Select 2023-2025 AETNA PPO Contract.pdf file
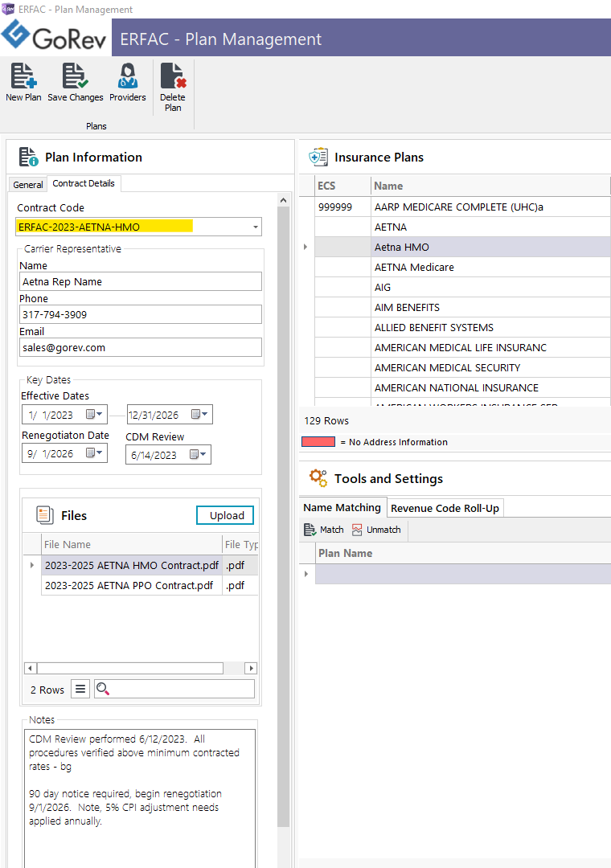 (131, 585)
